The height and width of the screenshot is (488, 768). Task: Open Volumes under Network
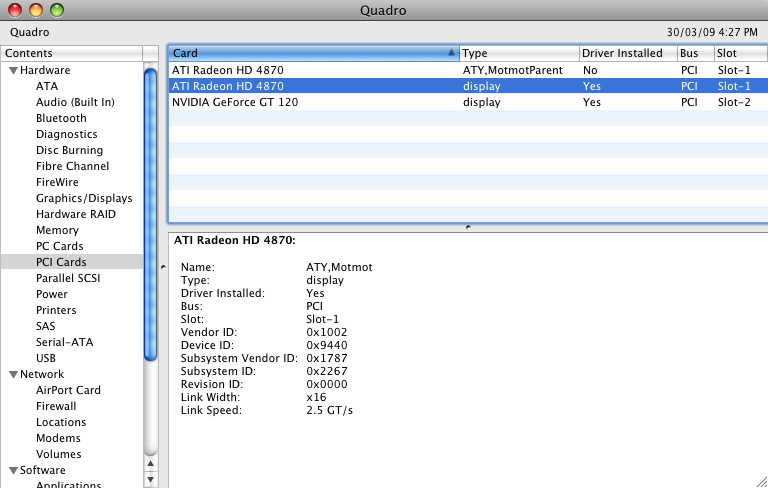tap(59, 454)
